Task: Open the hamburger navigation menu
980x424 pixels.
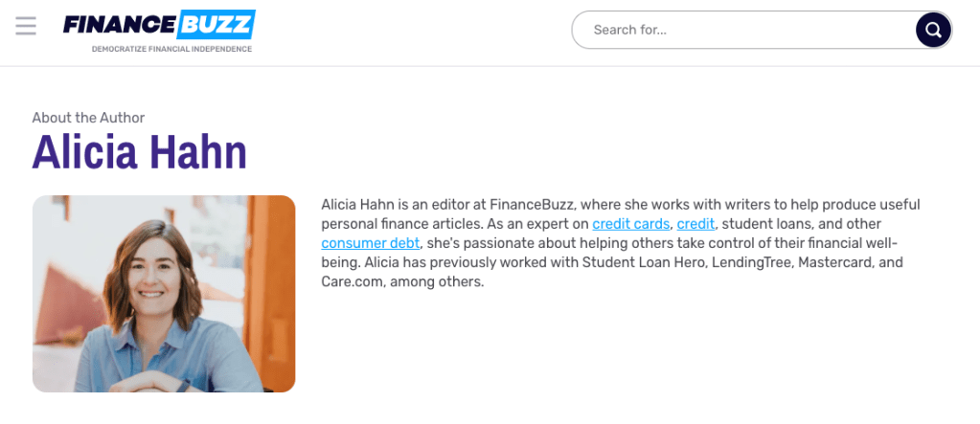Action: click(26, 26)
